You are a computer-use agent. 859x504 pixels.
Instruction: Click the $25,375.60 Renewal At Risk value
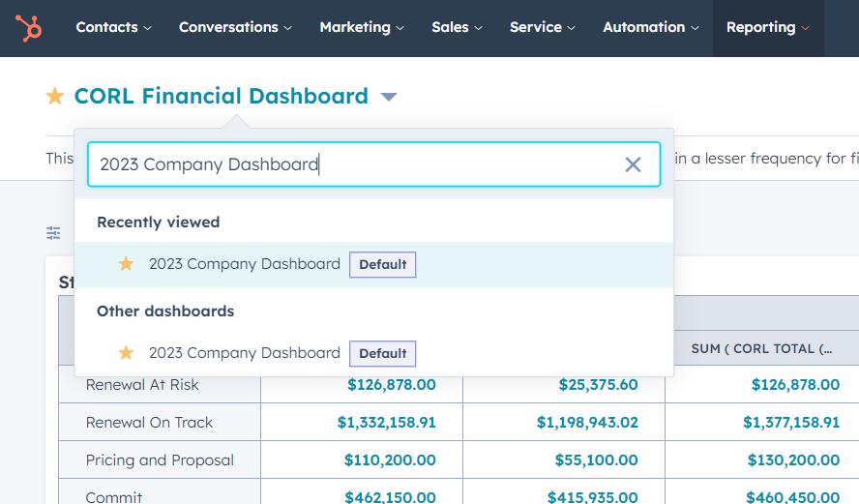(598, 385)
